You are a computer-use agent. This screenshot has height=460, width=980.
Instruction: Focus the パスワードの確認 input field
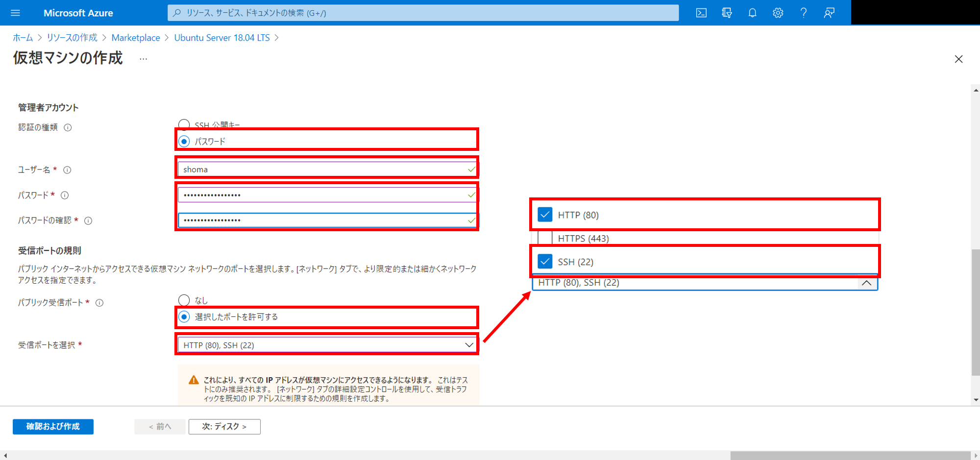click(327, 220)
